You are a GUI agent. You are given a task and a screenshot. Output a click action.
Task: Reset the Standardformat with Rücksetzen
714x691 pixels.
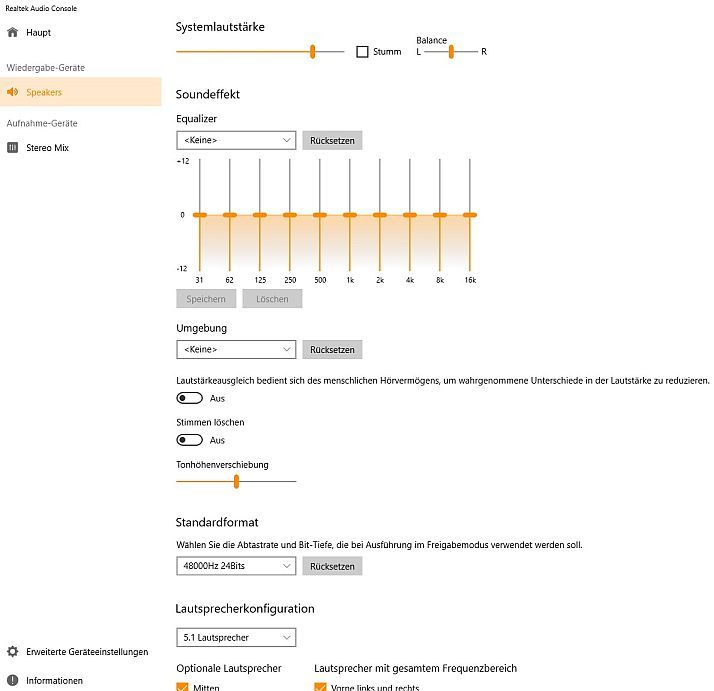tap(332, 566)
